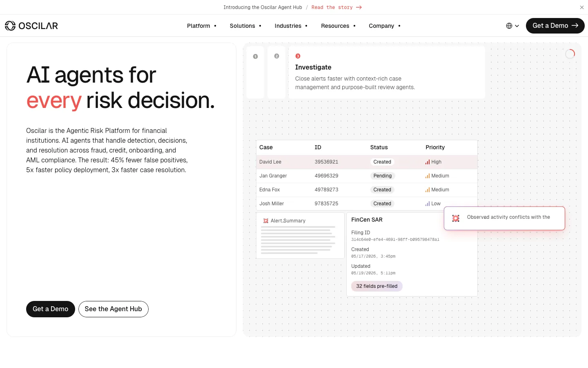The width and height of the screenshot is (588, 368).
Task: Click Introducing the Oscilar Agent Hub text
Action: [263, 7]
